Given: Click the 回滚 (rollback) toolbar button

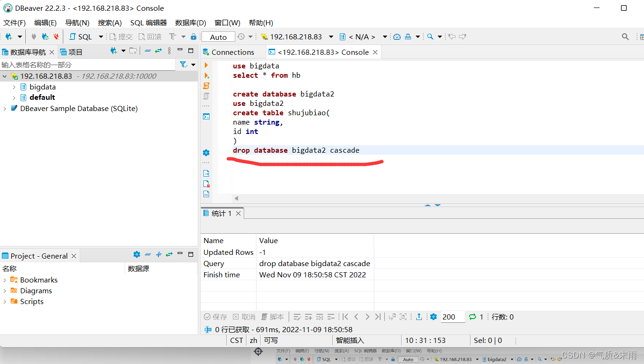Looking at the screenshot, I should 150,37.
